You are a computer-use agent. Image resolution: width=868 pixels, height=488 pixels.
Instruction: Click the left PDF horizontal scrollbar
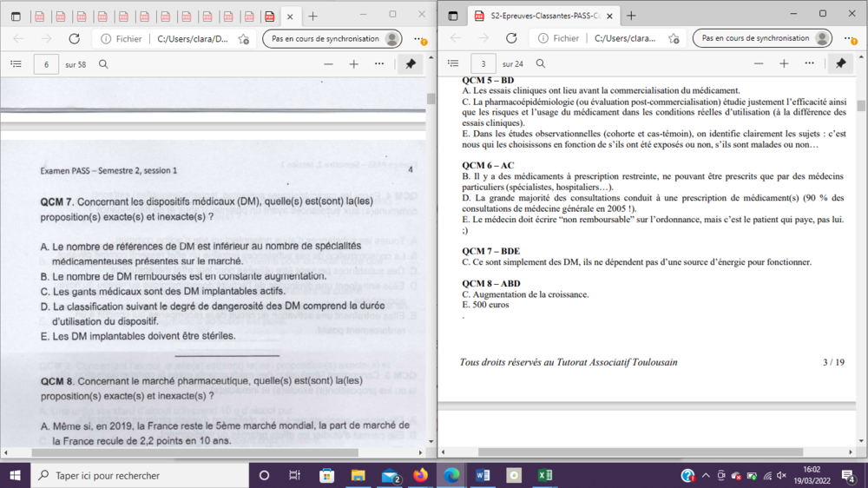point(195,452)
